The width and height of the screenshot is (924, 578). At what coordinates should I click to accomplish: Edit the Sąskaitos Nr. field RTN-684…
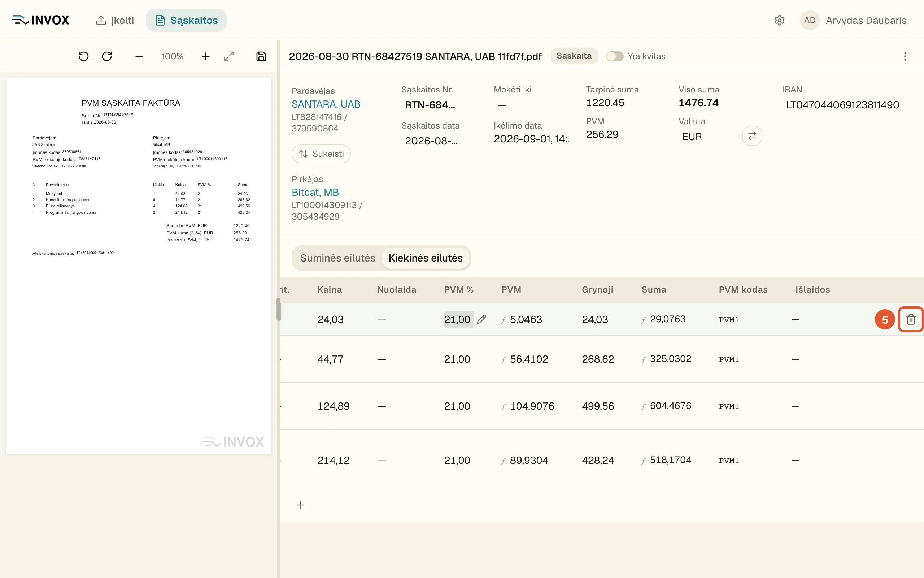(x=430, y=105)
